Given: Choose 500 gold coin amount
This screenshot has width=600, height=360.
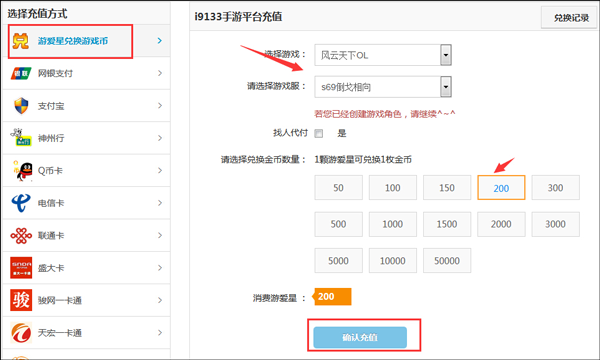Looking at the screenshot, I should [x=338, y=224].
